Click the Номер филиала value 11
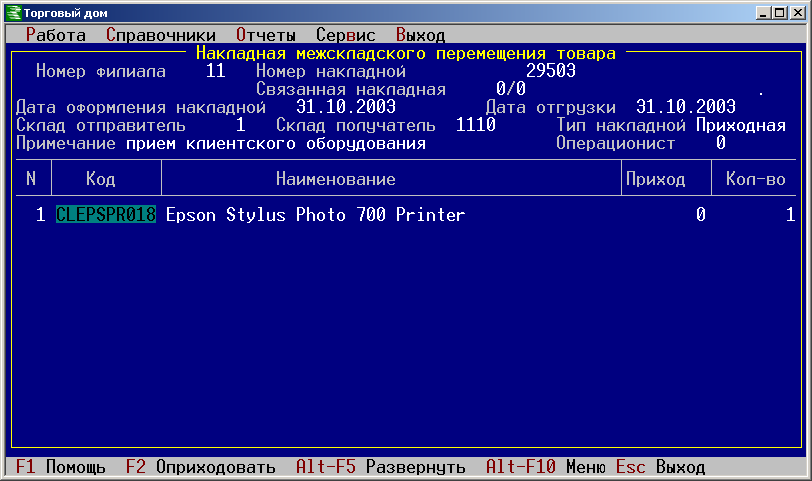The height and width of the screenshot is (481, 812). click(215, 71)
